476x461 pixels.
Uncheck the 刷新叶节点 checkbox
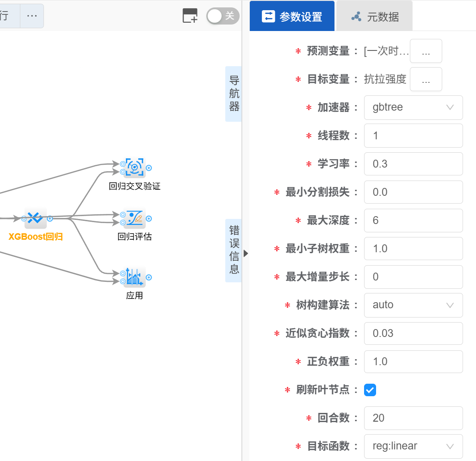tap(370, 390)
